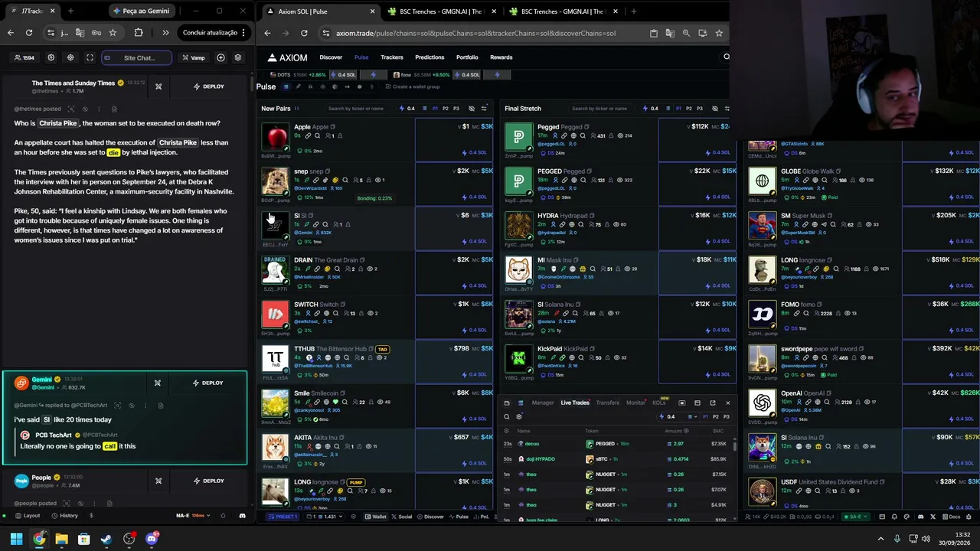Toggle hidden tokens eye in New Pairs
Viewport: 980px width, 551px height.
click(472, 109)
